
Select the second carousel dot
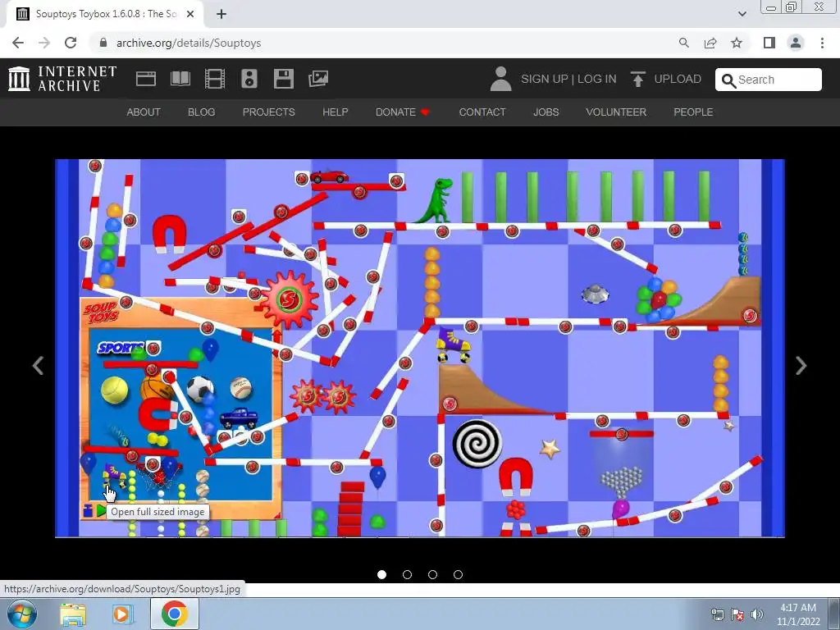[x=407, y=574]
